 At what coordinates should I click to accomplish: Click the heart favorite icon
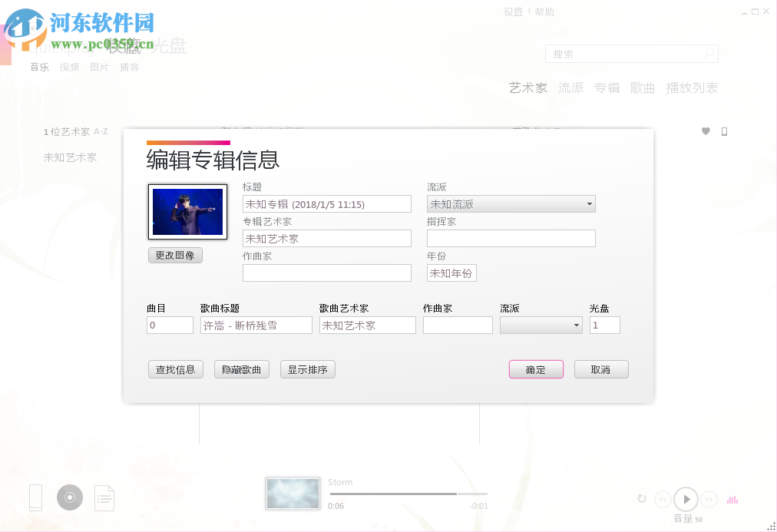click(x=706, y=131)
